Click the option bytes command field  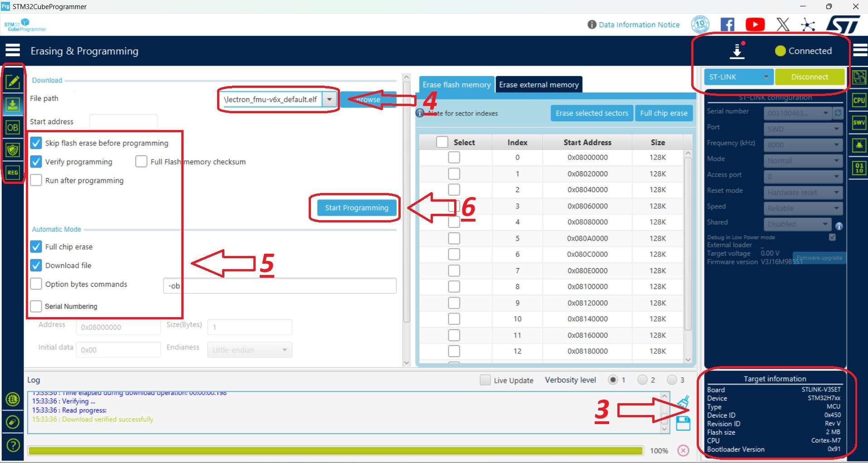tap(280, 286)
